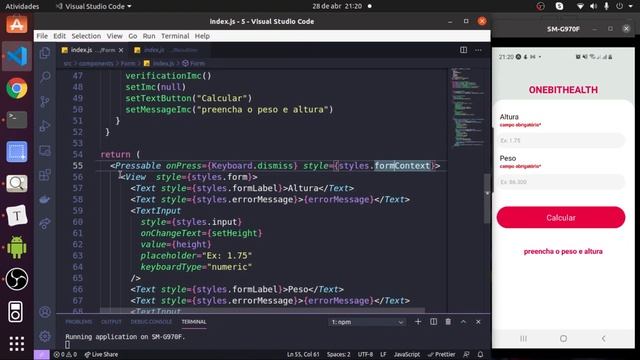Image resolution: width=640 pixels, height=360 pixels.
Task: Open Accounts menu in activity bar
Action: 45,312
